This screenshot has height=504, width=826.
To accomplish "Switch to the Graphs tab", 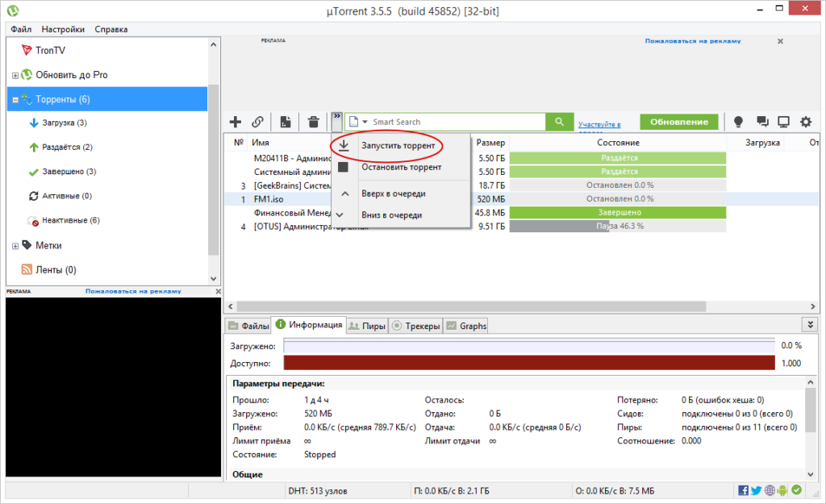I will tap(466, 326).
